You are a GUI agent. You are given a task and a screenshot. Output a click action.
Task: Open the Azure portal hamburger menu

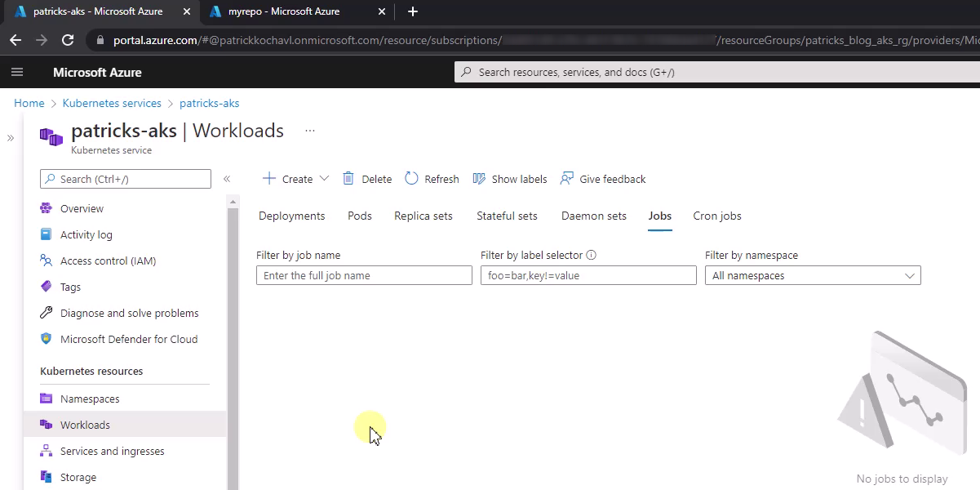pos(17,72)
